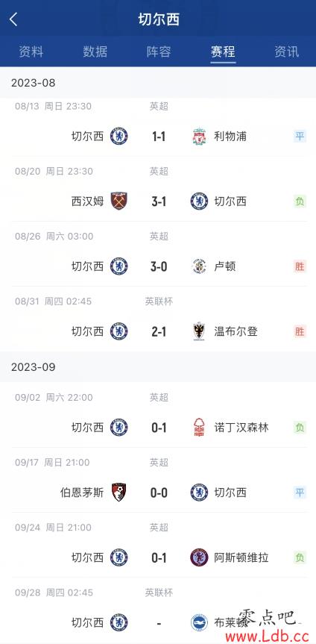Click Chelsea crest in Liverpool match row
The image size is (316, 644).
(x=118, y=136)
